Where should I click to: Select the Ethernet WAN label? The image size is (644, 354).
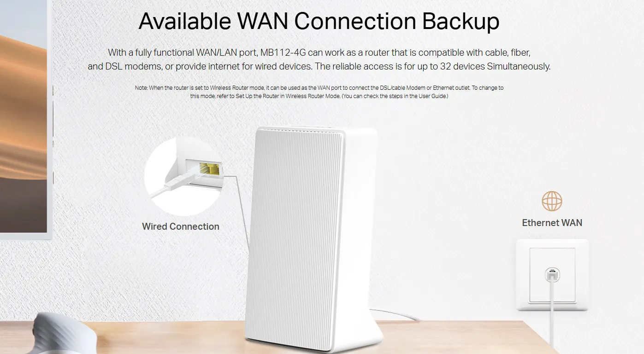(x=552, y=223)
